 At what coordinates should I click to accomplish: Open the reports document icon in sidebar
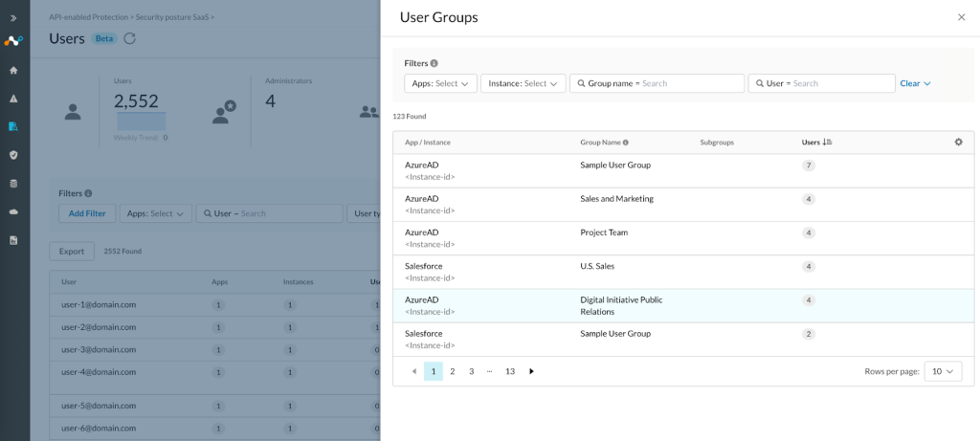pos(13,240)
